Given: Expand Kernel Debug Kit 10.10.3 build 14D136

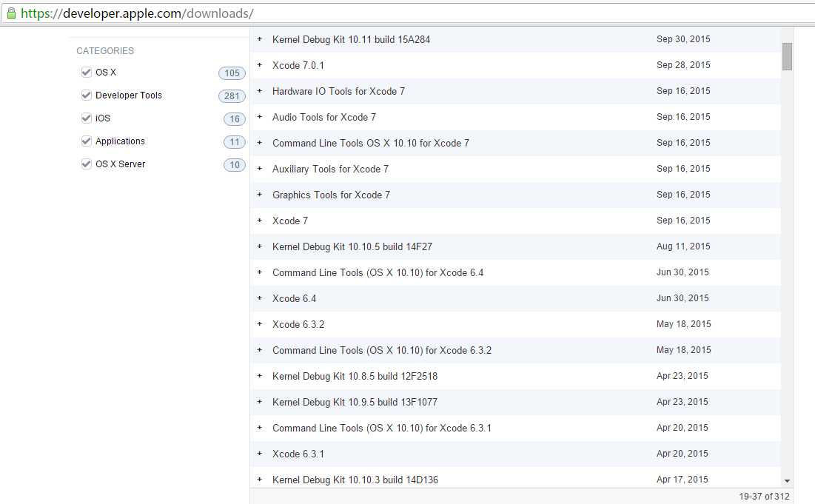Looking at the screenshot, I should (x=259, y=480).
